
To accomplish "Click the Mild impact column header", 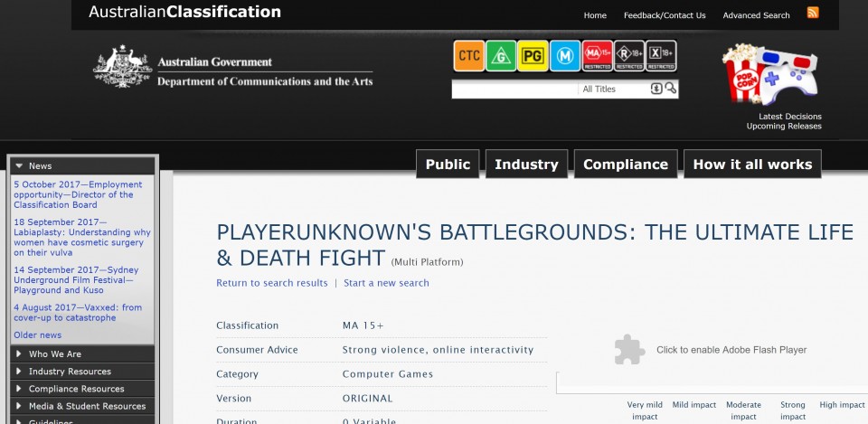I will (694, 405).
